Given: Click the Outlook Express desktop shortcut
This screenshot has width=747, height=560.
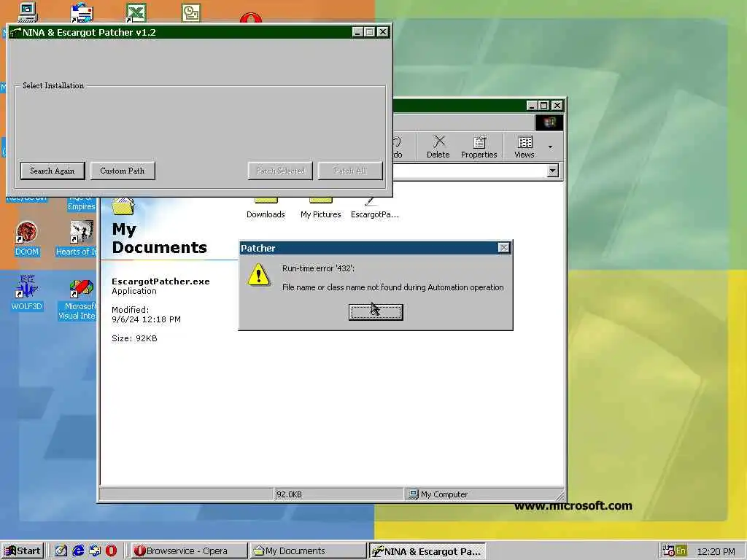Looking at the screenshot, I should (x=82, y=12).
